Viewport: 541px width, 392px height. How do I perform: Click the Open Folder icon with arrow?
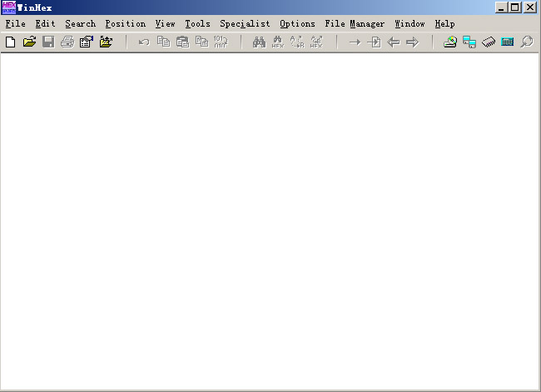click(106, 42)
